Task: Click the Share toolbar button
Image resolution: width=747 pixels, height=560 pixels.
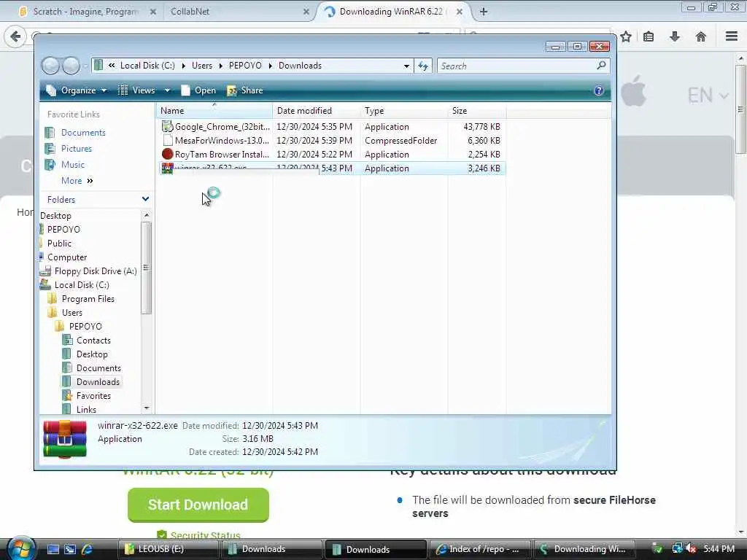Action: pos(245,90)
